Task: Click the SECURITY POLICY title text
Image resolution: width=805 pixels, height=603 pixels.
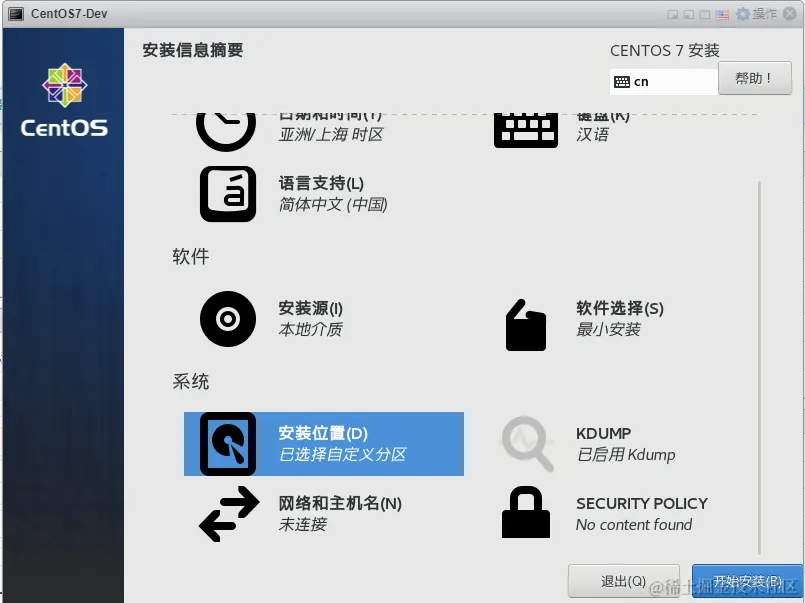Action: (x=642, y=503)
